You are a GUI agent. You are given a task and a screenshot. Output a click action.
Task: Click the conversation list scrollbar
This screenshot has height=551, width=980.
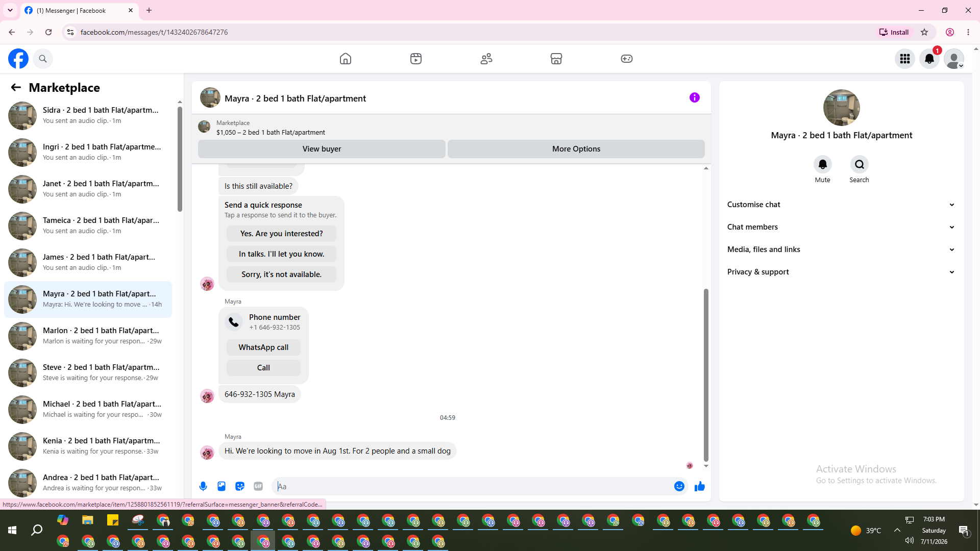pyautogui.click(x=180, y=158)
